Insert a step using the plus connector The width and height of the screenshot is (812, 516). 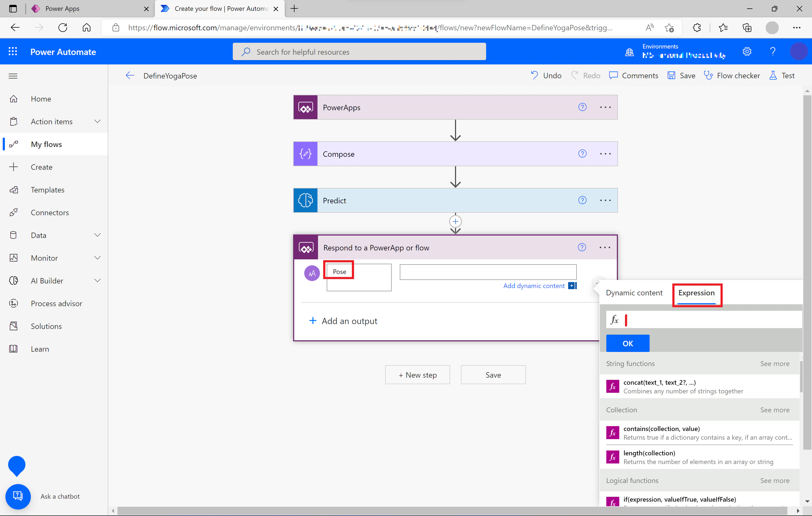click(x=456, y=221)
